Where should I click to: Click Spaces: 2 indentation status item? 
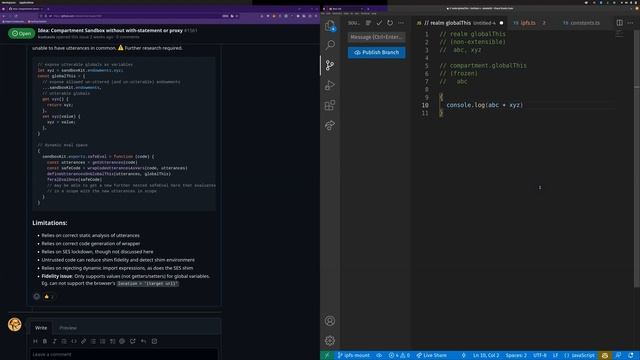coord(516,356)
